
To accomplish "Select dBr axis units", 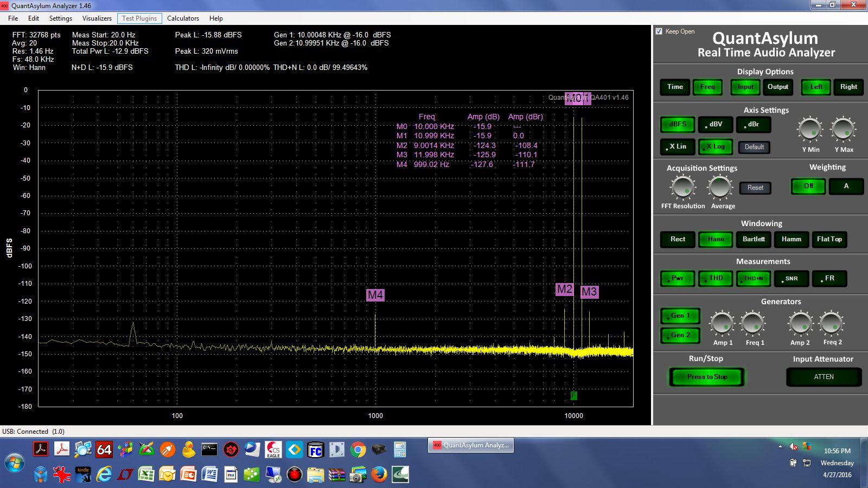I will point(754,125).
